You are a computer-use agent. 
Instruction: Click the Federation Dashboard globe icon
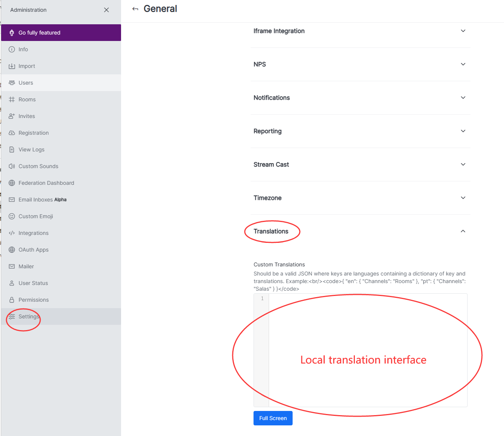(12, 183)
